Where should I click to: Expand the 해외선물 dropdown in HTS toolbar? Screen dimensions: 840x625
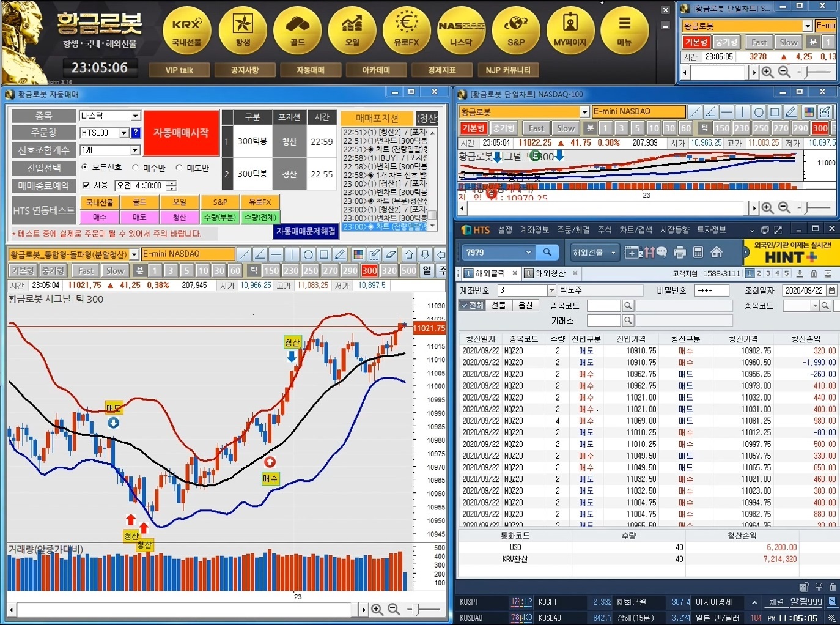point(613,252)
